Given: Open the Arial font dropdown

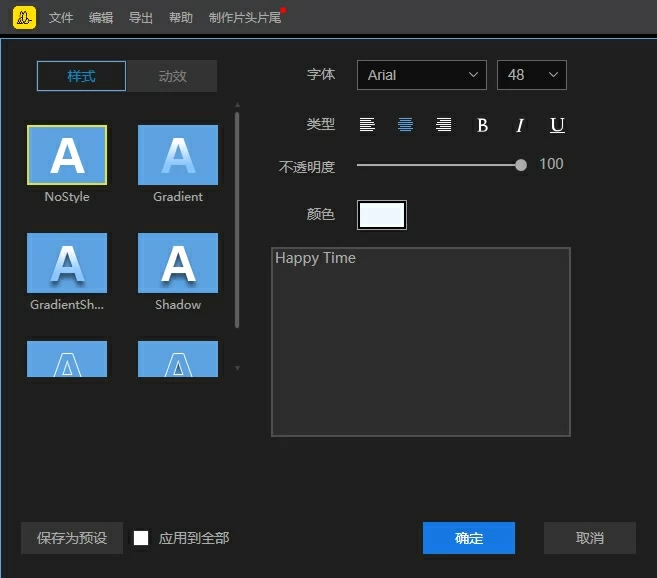Looking at the screenshot, I should [422, 75].
